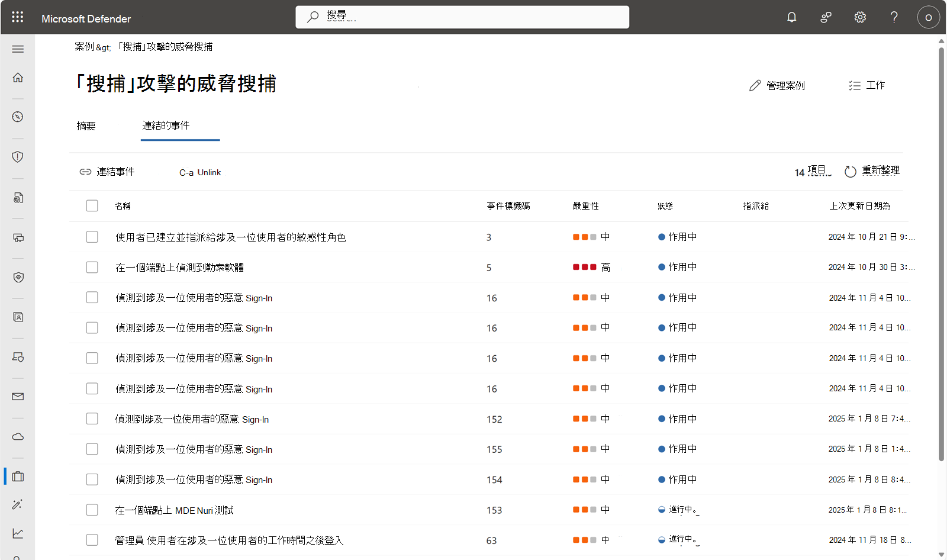Open Microsoft Defender settings gear
947x560 pixels.
click(x=859, y=17)
